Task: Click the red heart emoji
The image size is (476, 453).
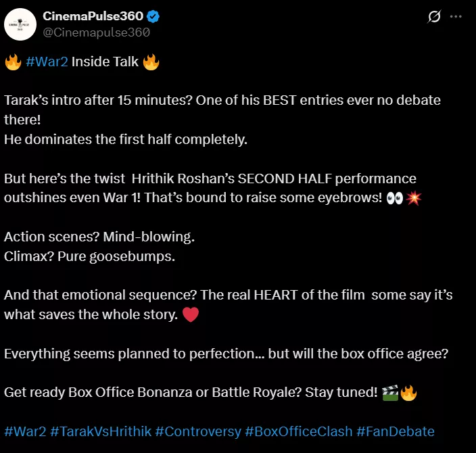Action: (x=191, y=315)
